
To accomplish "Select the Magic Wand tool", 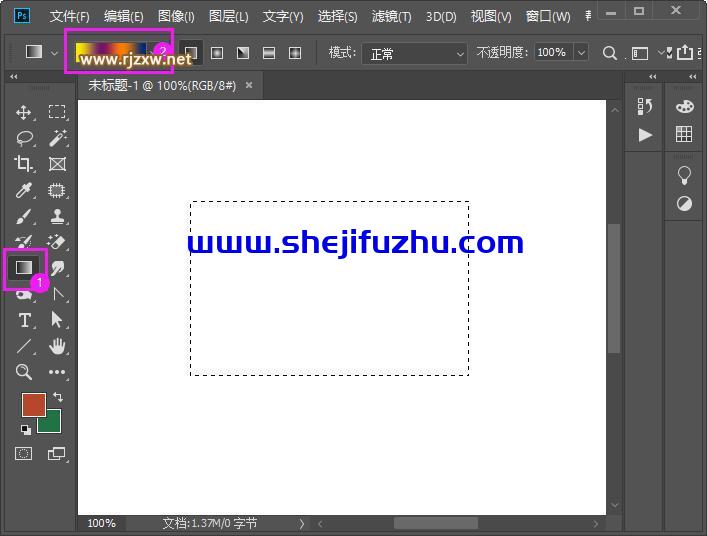I will tap(57, 138).
